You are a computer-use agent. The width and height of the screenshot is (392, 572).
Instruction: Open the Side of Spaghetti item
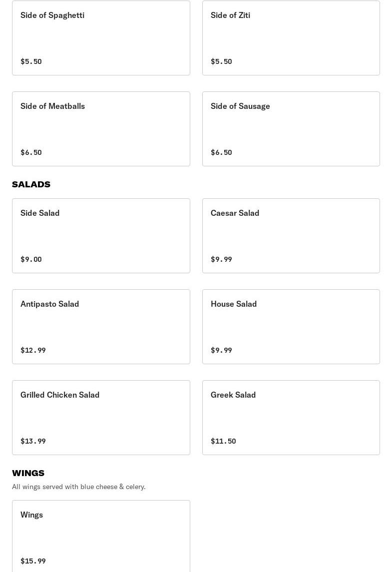tap(101, 37)
